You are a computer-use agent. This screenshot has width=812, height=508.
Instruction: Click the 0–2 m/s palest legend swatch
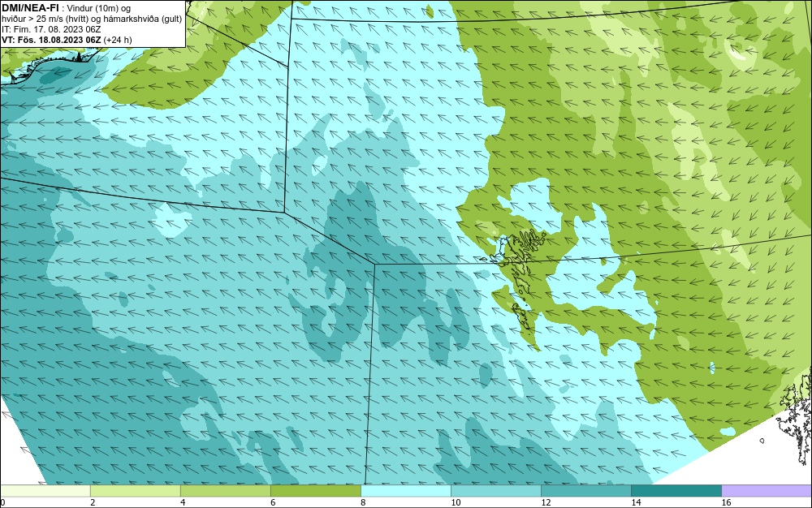pos(45,491)
